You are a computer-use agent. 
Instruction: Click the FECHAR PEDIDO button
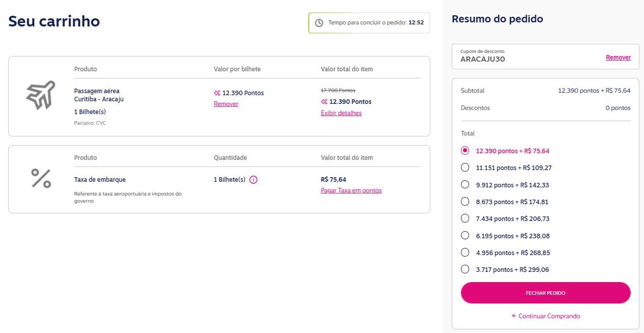coord(546,293)
